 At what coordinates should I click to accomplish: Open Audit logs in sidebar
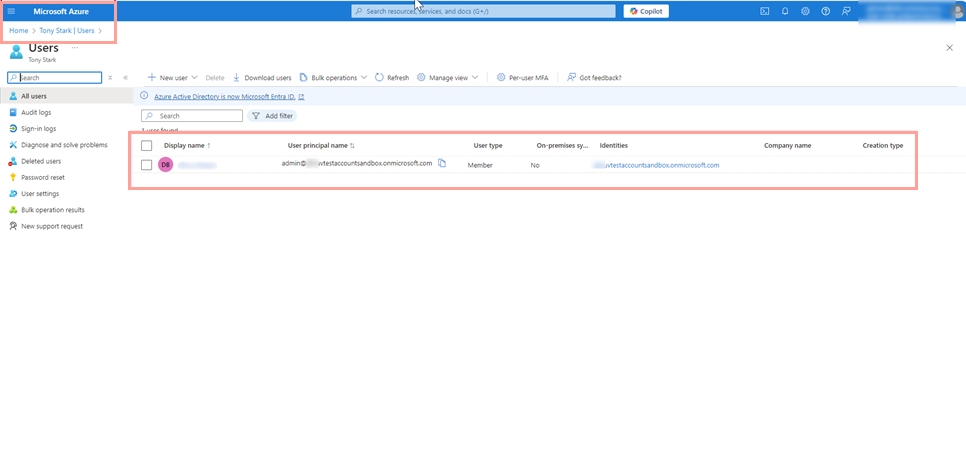click(x=36, y=112)
